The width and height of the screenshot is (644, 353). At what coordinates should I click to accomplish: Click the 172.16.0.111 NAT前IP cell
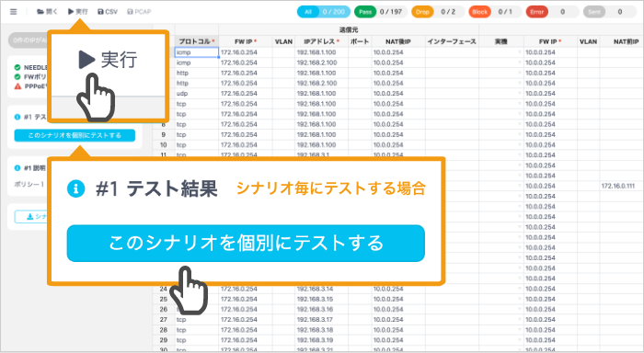(x=621, y=186)
